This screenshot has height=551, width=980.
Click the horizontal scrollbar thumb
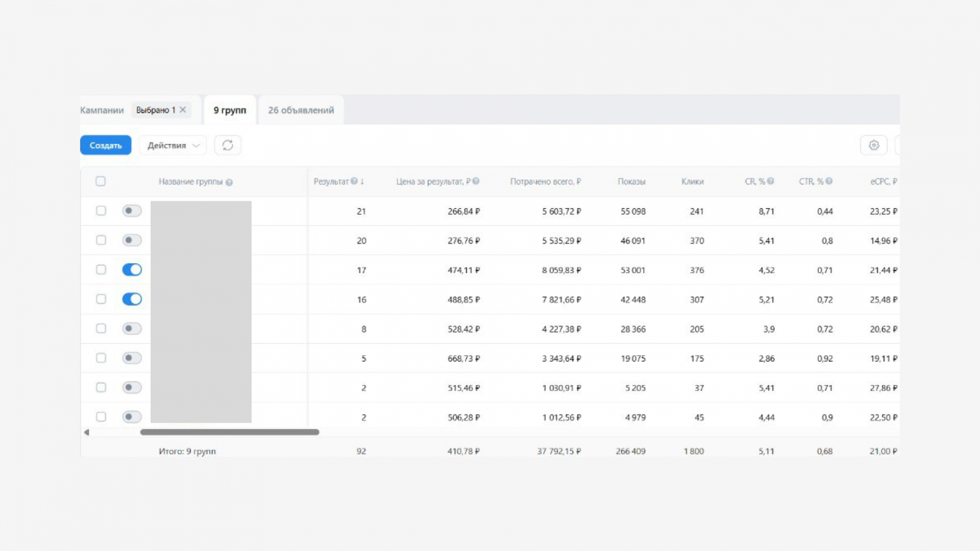pyautogui.click(x=230, y=432)
